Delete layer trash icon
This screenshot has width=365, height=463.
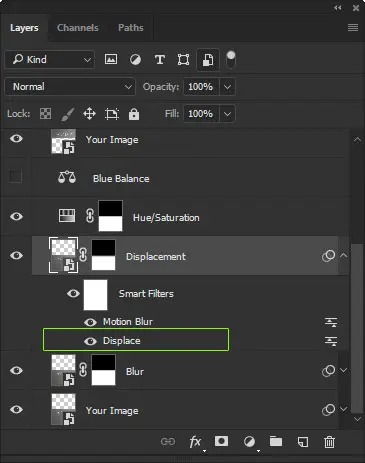pyautogui.click(x=329, y=442)
